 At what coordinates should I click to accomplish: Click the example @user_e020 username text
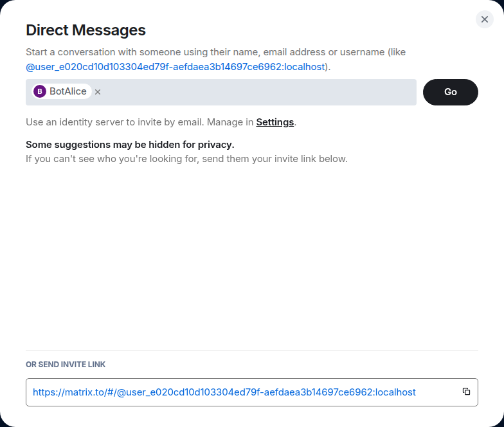[175, 66]
